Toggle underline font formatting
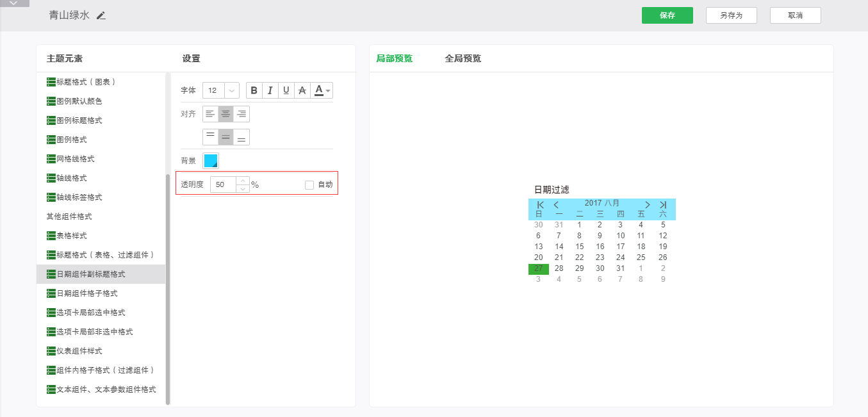The width and height of the screenshot is (868, 417). coord(286,90)
